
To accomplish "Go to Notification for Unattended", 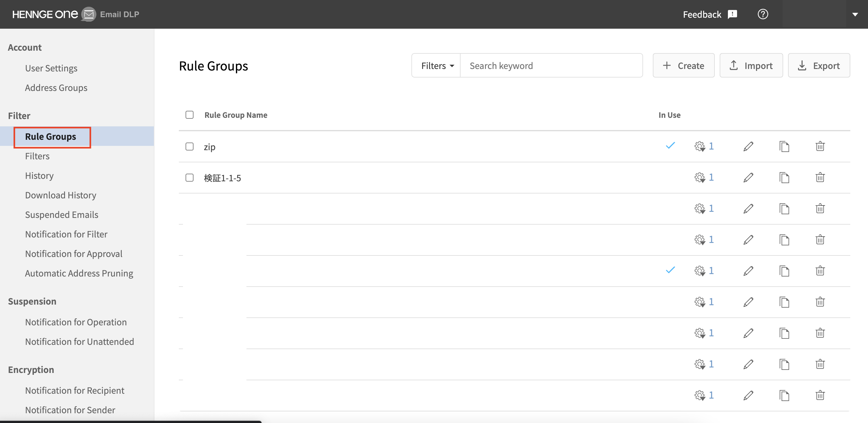I will [80, 342].
